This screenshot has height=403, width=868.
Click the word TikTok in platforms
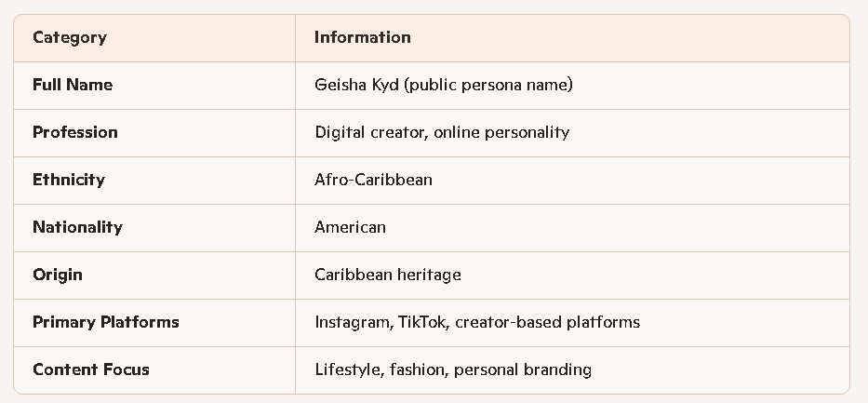point(421,323)
